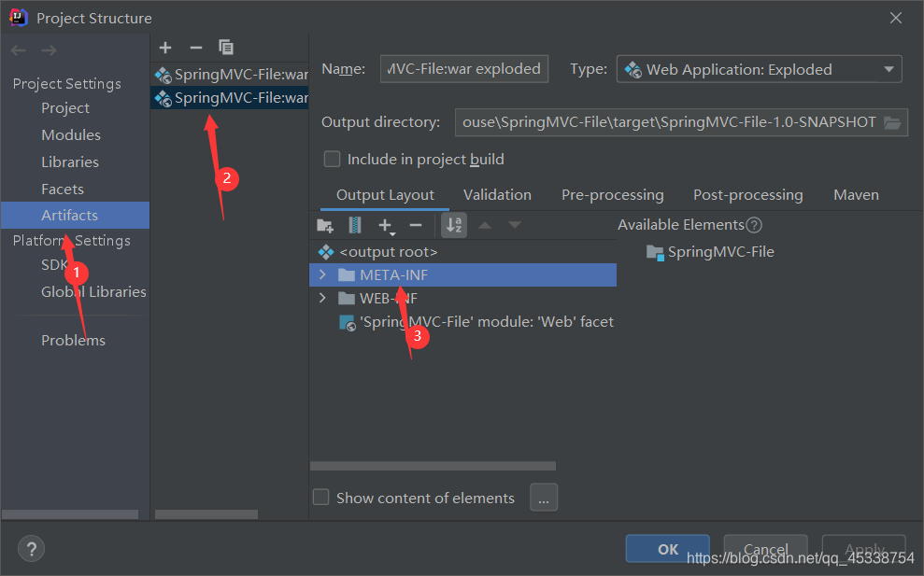
Task: Click the forward navigation arrow
Action: 49,50
